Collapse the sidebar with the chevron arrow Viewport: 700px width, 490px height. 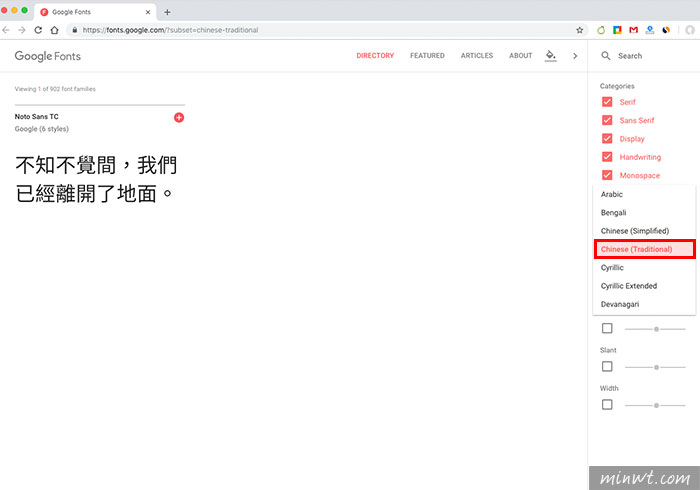click(575, 56)
